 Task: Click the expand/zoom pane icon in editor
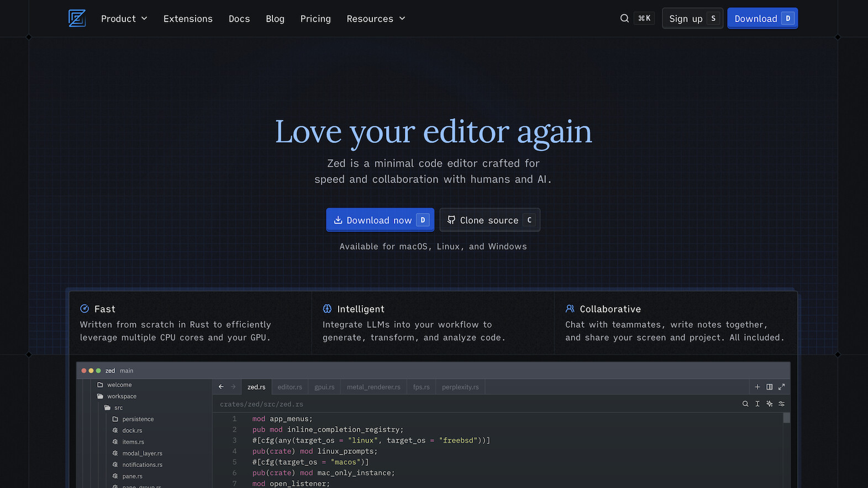782,387
